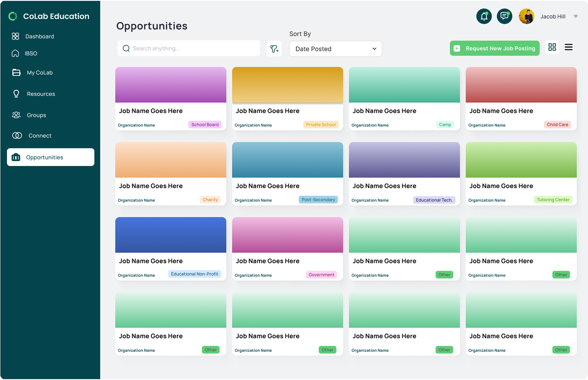Screen dimensions: 588x380
Task: Click the School Board tag
Action: point(205,125)
